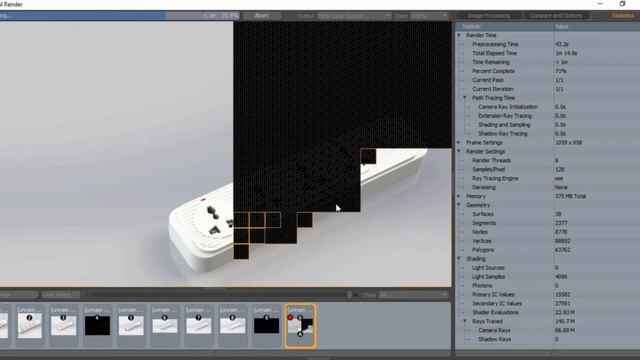Select the Secondary IC Values row
Viewport: 640px width, 360px height.
[548, 304]
